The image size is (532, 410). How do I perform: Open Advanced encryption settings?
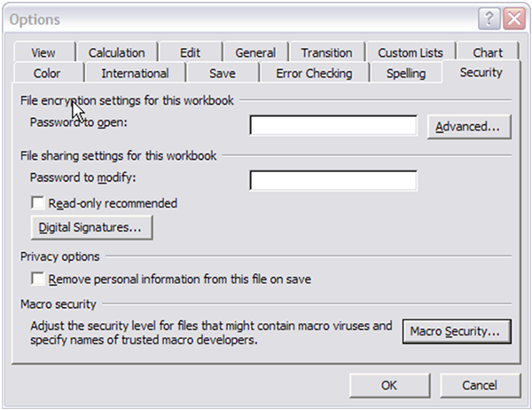tap(469, 127)
